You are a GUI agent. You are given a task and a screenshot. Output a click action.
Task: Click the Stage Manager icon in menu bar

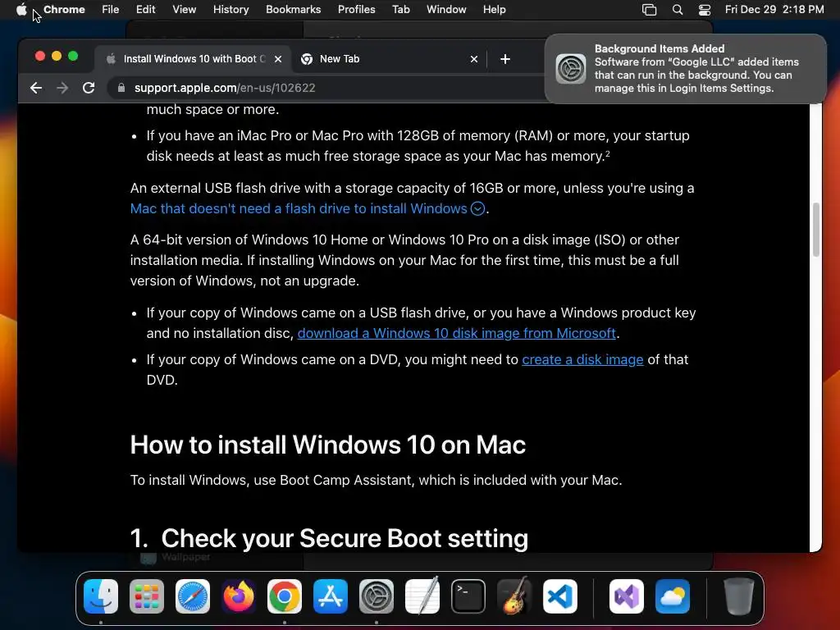tap(650, 10)
